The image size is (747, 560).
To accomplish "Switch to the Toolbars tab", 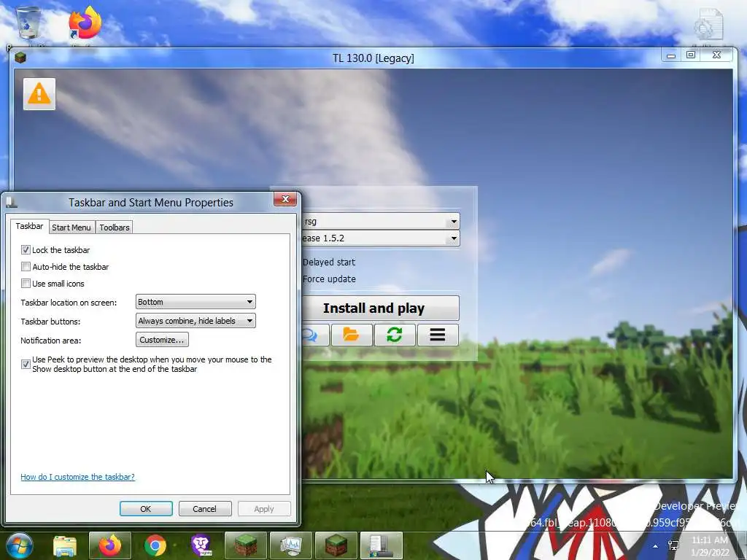I will pos(115,227).
